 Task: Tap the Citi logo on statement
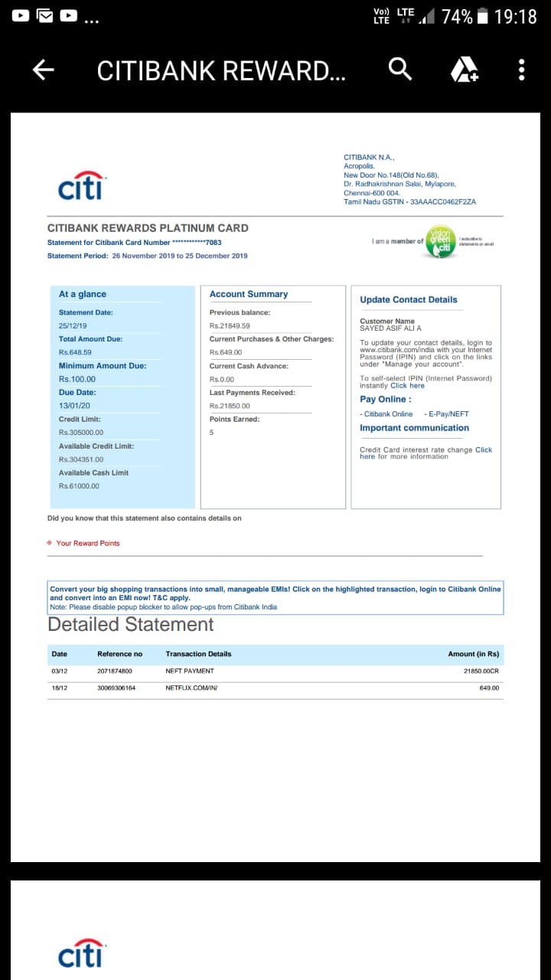[x=82, y=186]
